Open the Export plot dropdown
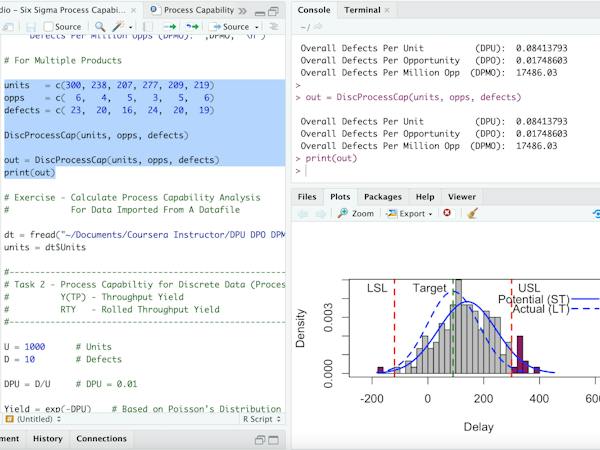The height and width of the screenshot is (450, 600). click(x=409, y=213)
